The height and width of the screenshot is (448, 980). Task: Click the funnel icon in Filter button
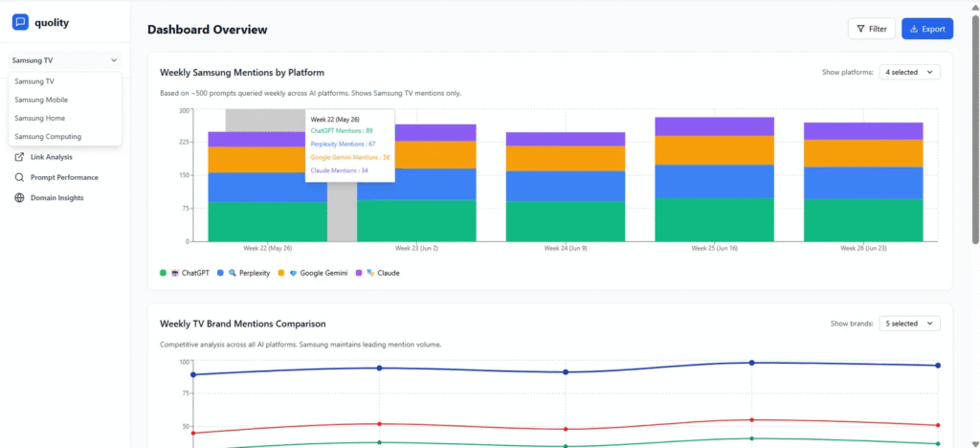click(x=860, y=29)
